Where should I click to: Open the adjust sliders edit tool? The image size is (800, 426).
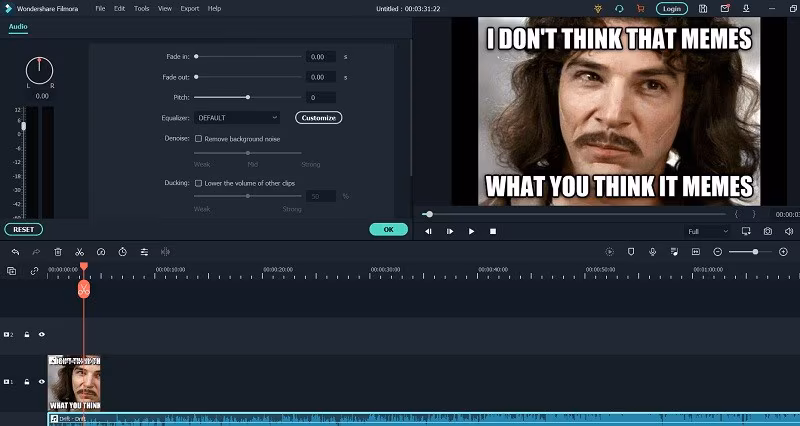click(x=144, y=252)
